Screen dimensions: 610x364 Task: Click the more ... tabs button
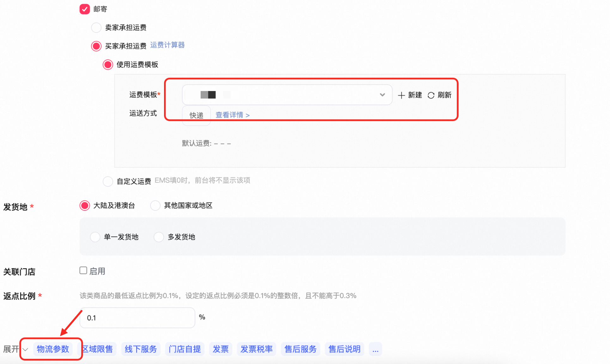pyautogui.click(x=375, y=349)
